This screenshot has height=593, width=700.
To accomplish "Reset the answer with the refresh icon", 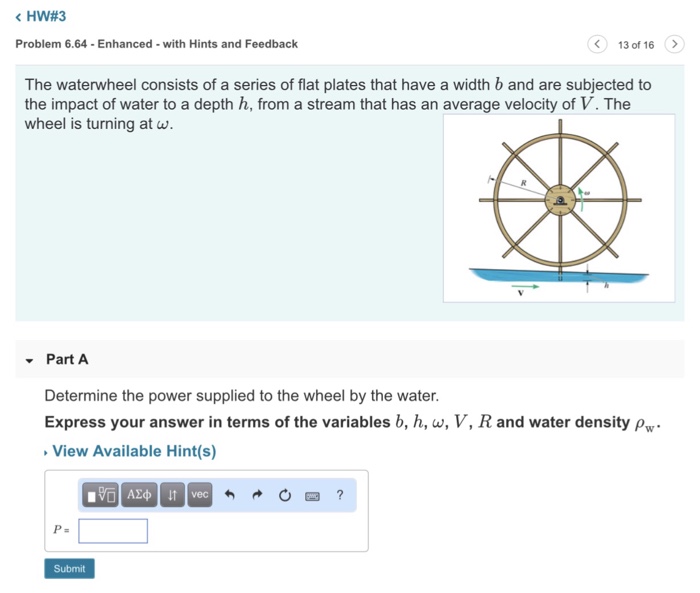I will click(x=285, y=495).
